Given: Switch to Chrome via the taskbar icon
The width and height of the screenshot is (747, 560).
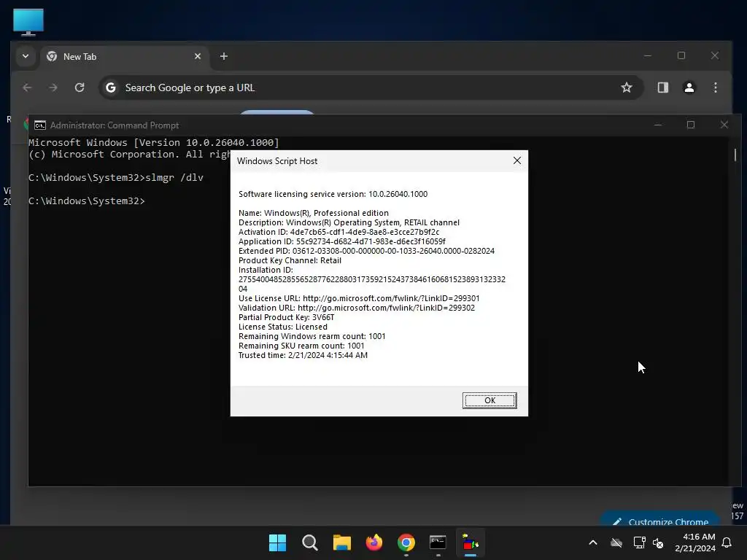Looking at the screenshot, I should [x=406, y=542].
